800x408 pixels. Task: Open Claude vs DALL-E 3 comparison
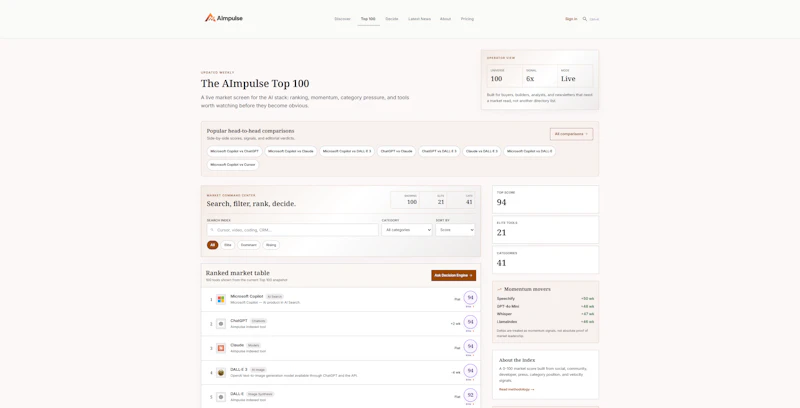tap(482, 151)
